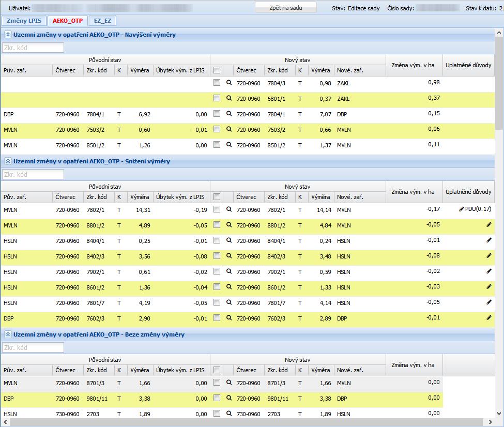The image size is (504, 427).
Task: Click magnifier icon in row 7804/1
Action: tap(229, 114)
